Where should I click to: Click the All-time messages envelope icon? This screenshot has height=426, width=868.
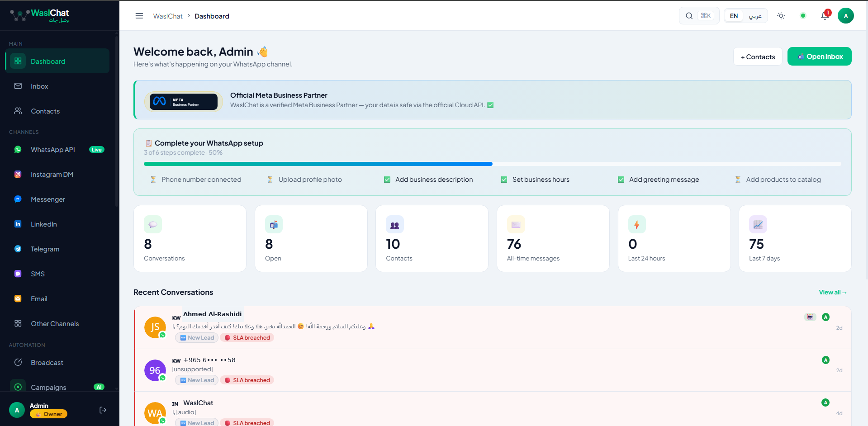(516, 224)
